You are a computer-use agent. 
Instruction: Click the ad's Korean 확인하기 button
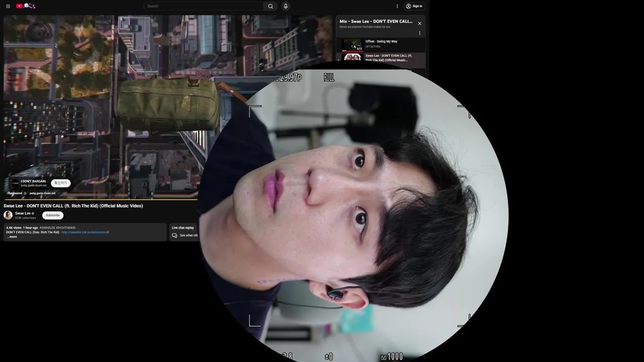pyautogui.click(x=60, y=183)
